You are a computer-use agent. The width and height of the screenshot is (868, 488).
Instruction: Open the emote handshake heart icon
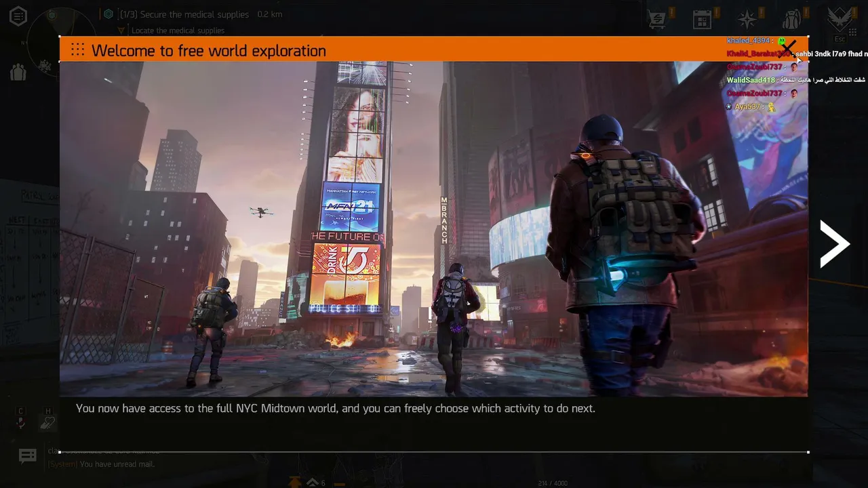tap(47, 422)
